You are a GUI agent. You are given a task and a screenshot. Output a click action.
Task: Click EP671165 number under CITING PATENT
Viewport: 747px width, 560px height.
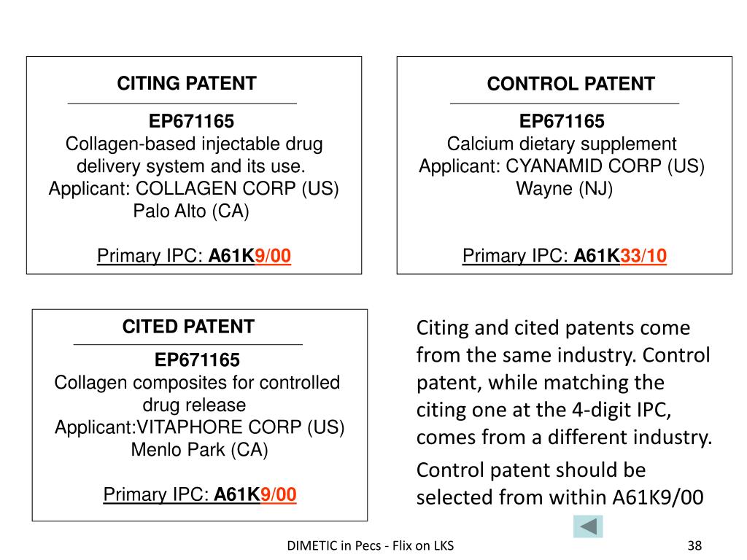pyautogui.click(x=192, y=121)
